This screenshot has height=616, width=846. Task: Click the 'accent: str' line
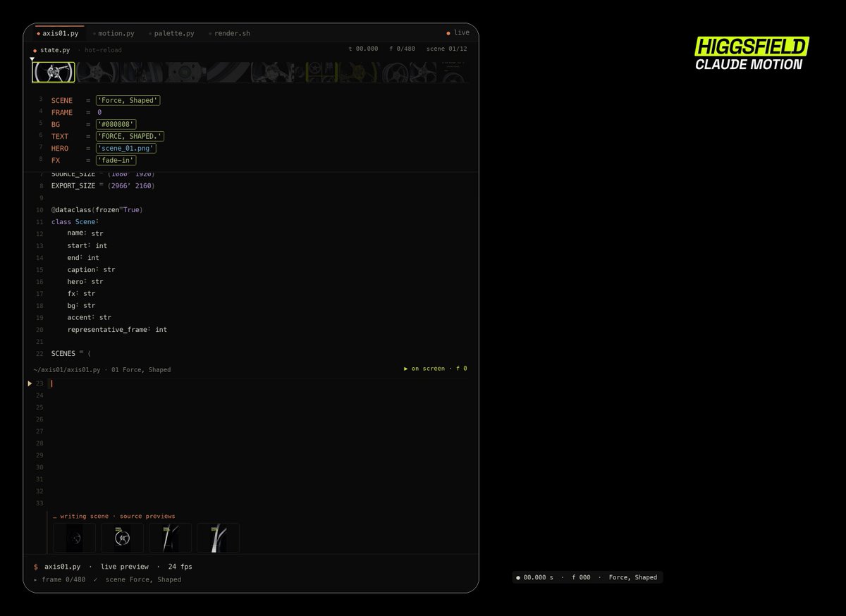click(90, 318)
